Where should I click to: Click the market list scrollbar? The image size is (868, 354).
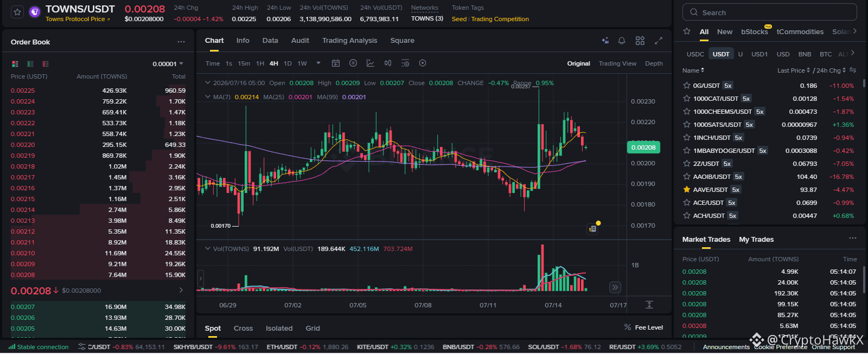pyautogui.click(x=864, y=83)
